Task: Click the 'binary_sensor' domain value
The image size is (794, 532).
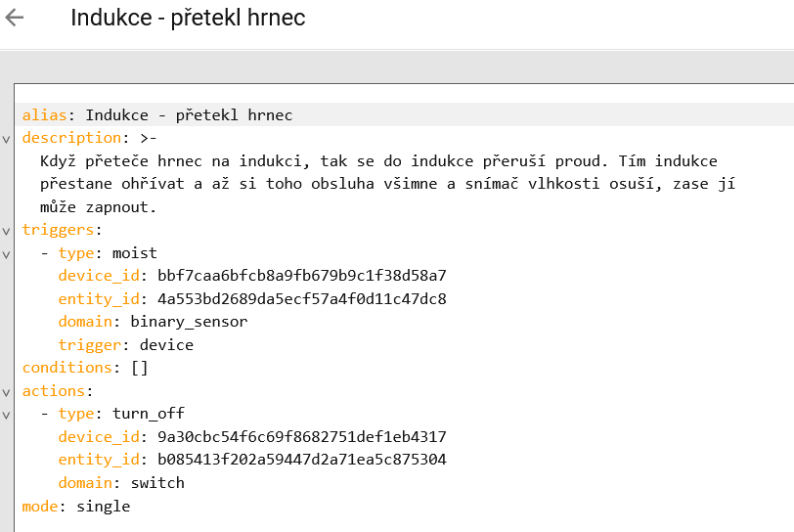Action: 189,322
